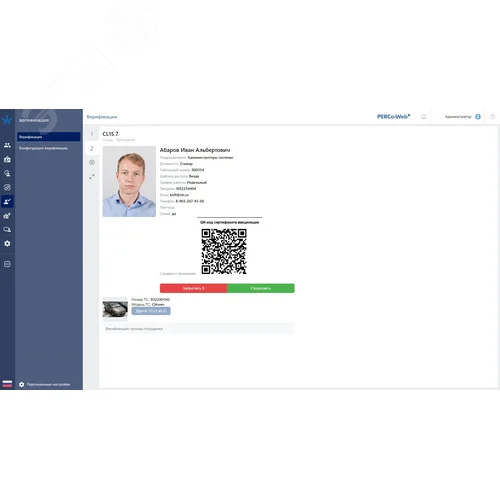Open Персональные настройки at the sidebar bottom

(x=45, y=384)
